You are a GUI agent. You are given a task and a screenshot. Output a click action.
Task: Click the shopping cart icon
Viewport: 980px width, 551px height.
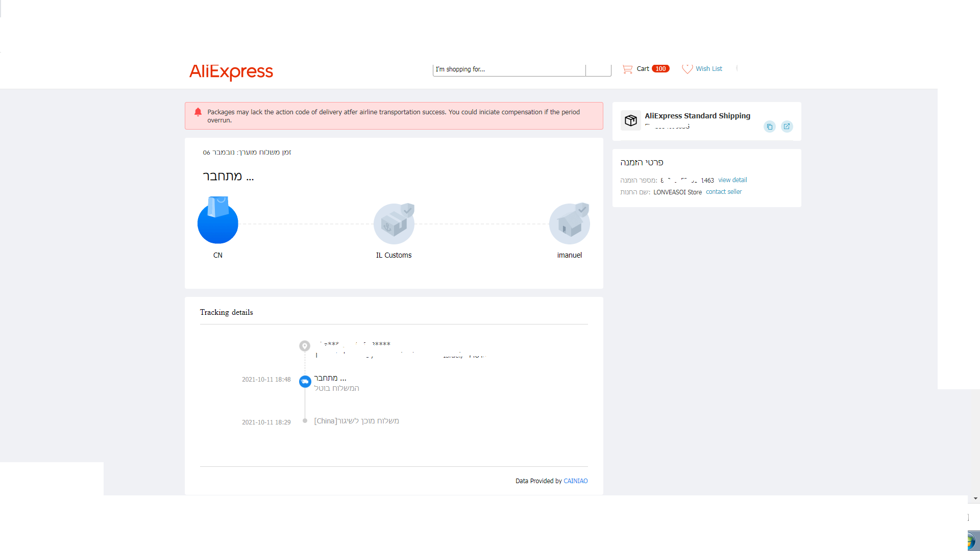(x=627, y=69)
